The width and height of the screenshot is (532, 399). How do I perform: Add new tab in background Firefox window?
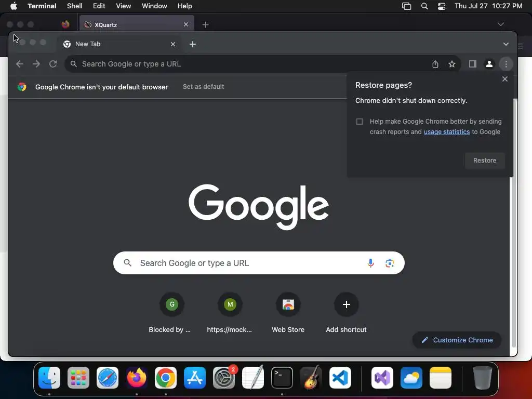click(205, 25)
